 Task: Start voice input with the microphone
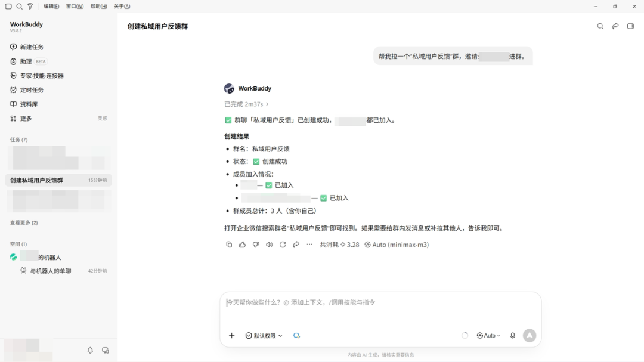pos(513,336)
